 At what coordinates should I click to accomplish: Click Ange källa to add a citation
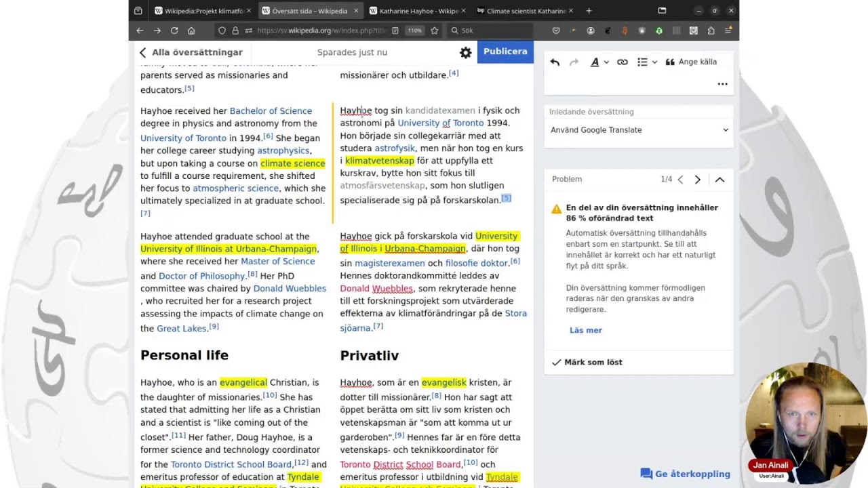point(691,62)
